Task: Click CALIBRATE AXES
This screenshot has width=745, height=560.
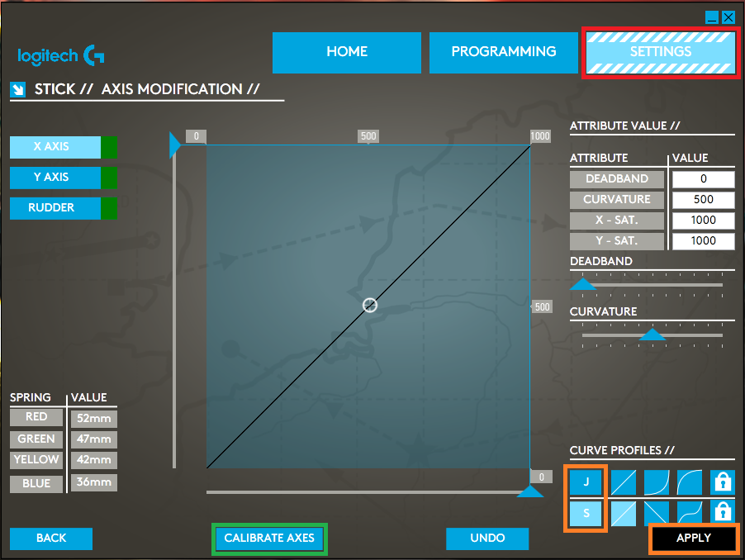Action: click(269, 539)
